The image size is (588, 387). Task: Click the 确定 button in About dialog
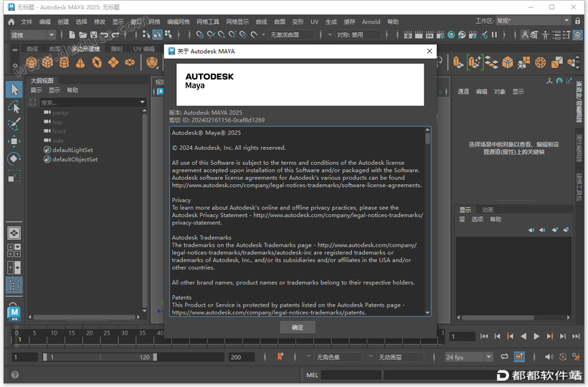298,327
